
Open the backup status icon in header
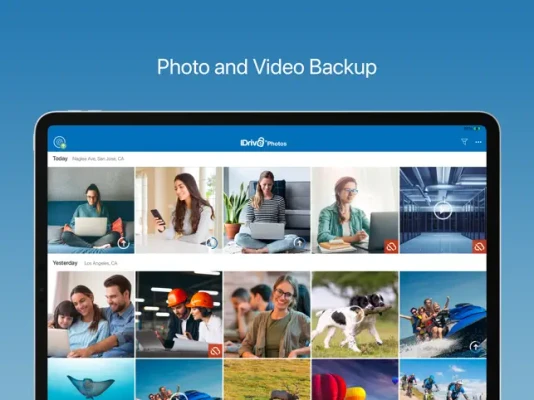pyautogui.click(x=60, y=142)
